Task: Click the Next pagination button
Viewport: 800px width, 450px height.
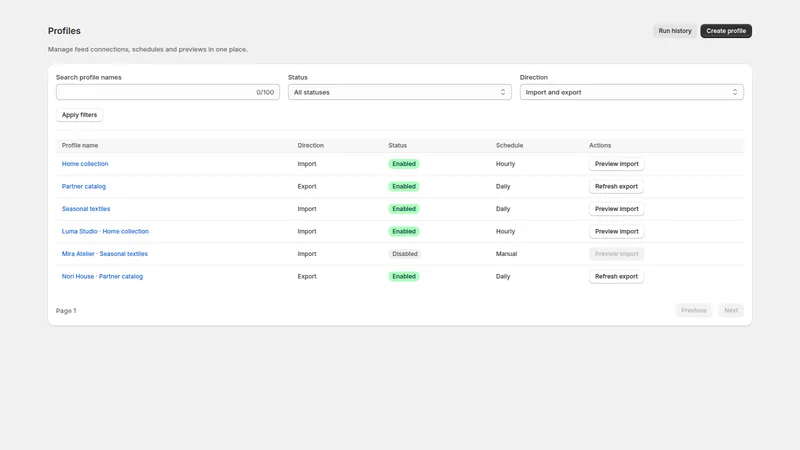Action: click(x=731, y=310)
